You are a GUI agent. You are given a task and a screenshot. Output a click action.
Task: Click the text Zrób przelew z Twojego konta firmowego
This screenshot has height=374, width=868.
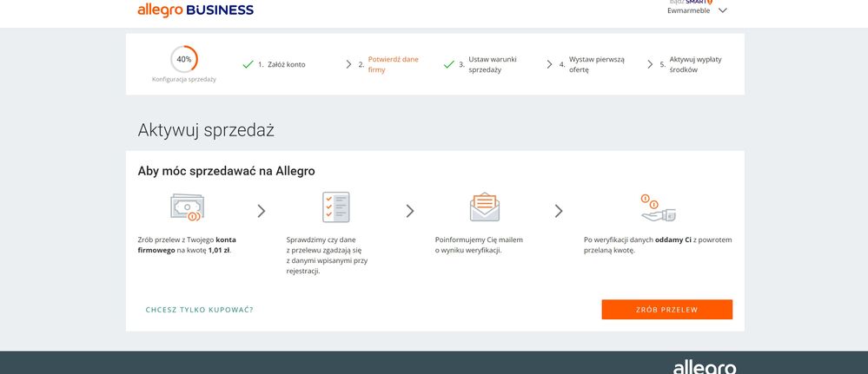point(187,245)
